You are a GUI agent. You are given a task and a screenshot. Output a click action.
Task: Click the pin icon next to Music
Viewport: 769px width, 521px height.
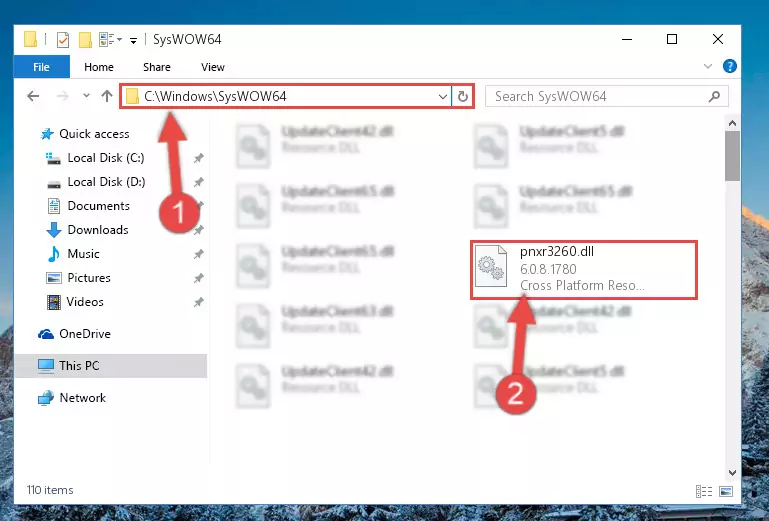[198, 254]
